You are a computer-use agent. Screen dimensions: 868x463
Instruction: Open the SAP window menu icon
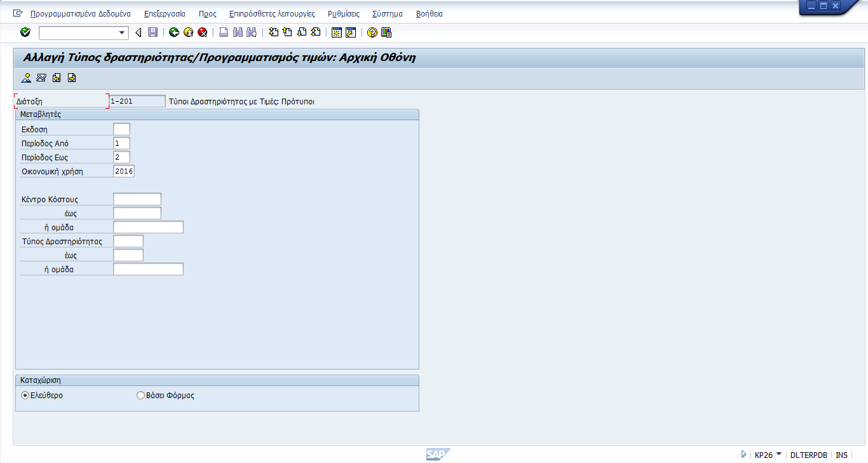pos(18,13)
